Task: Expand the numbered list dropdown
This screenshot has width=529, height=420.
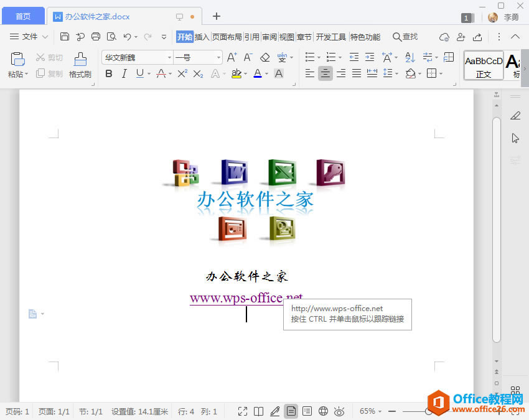Action: (340, 57)
